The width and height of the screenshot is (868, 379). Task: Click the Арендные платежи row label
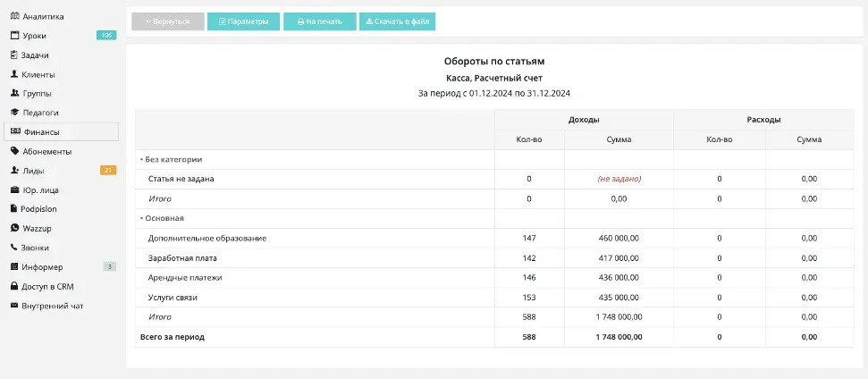(185, 277)
